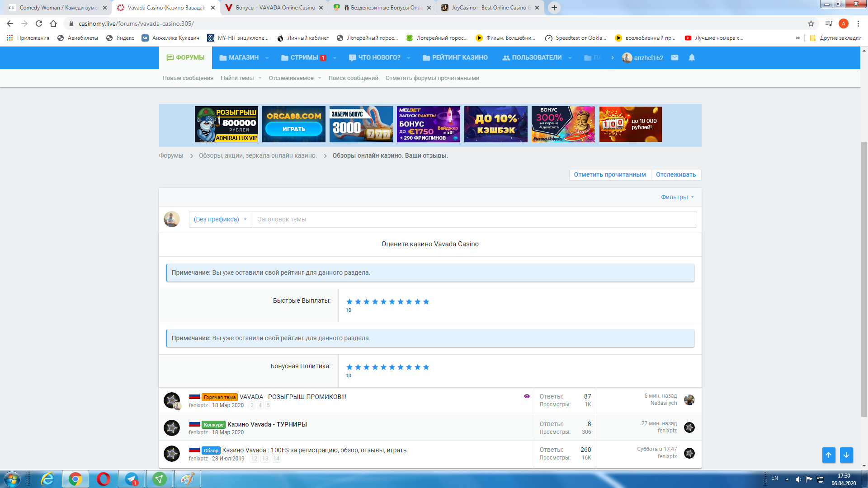
Task: Open Windows Start button
Action: coord(12,479)
